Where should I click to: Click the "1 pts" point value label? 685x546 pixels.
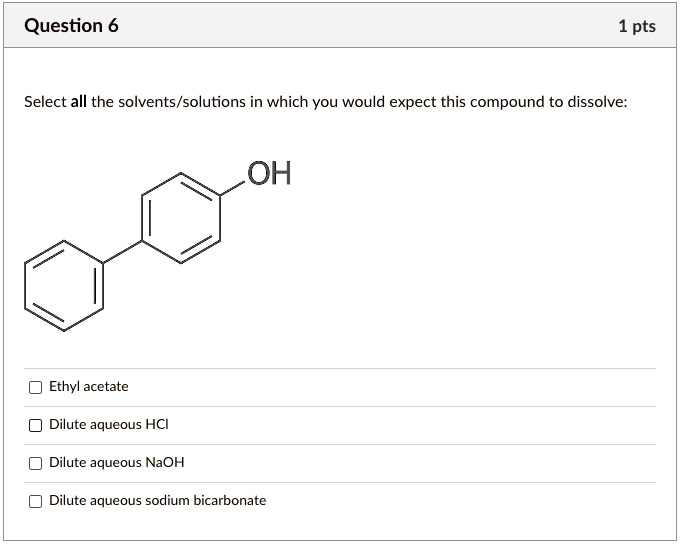(x=637, y=26)
